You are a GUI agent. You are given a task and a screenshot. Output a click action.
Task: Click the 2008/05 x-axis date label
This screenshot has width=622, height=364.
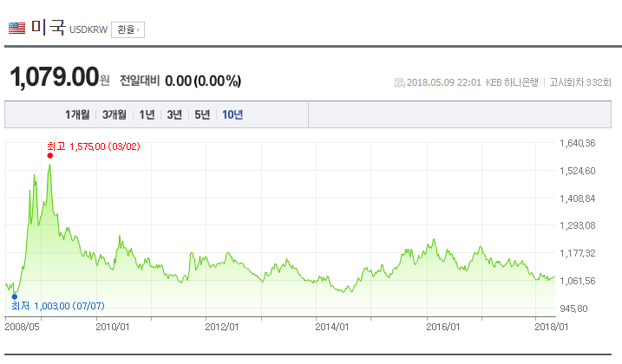tap(22, 327)
